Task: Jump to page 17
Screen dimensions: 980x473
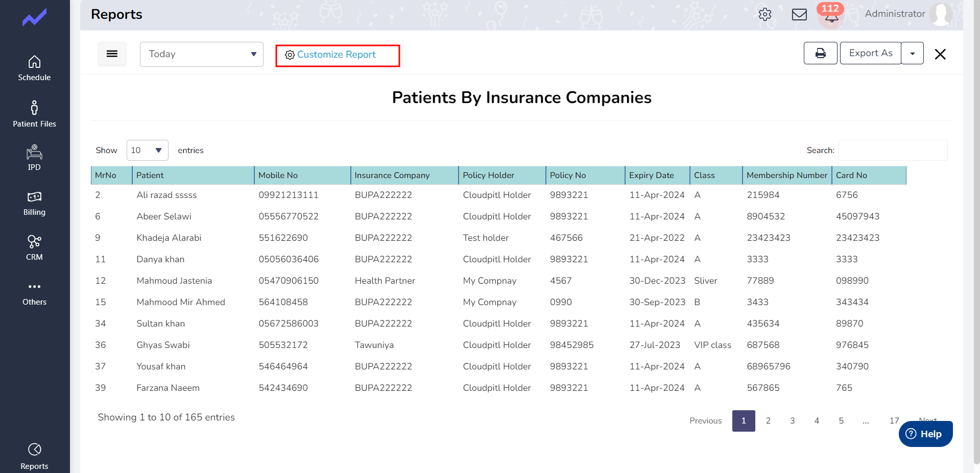Action: tap(894, 421)
